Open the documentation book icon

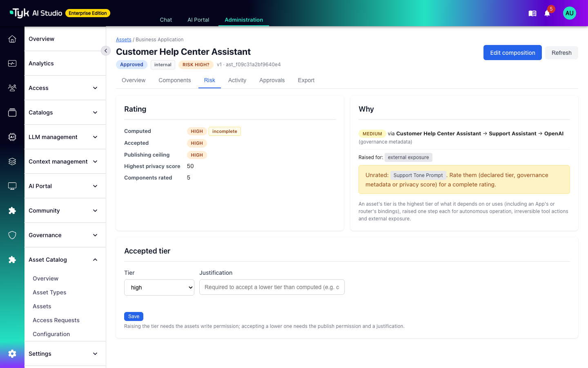(532, 13)
